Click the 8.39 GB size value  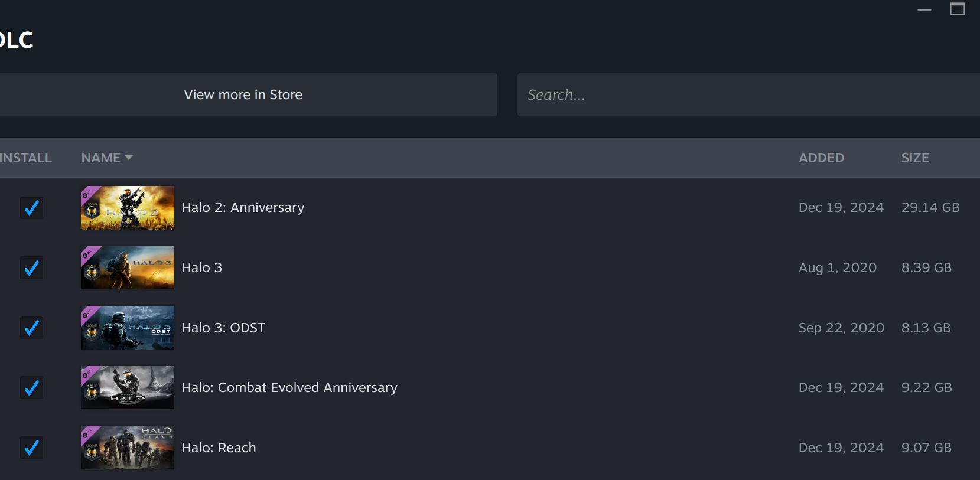point(926,268)
